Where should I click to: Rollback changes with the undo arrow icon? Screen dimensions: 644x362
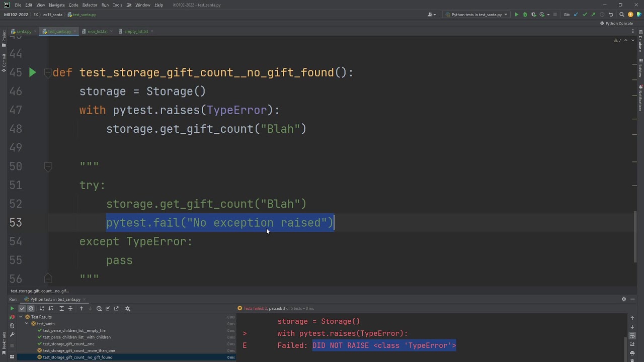point(611,15)
